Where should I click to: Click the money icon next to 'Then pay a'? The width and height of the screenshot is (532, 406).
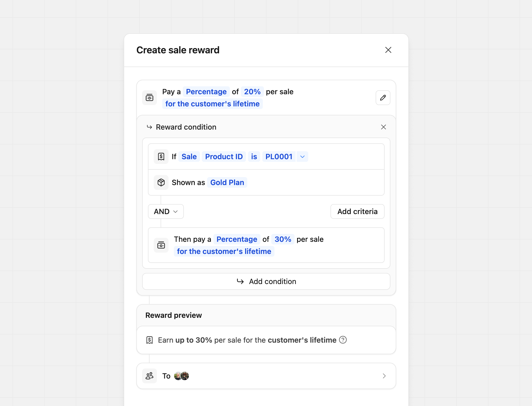tap(161, 245)
